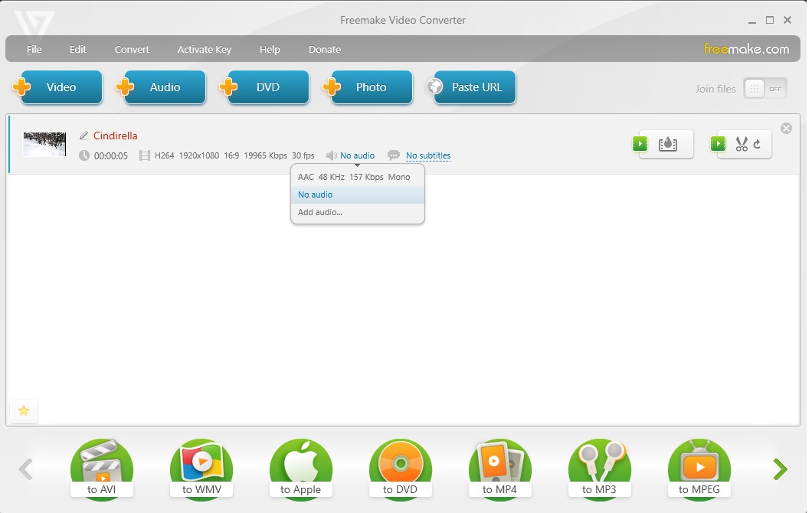Screen dimensions: 812x513
Task: Convert to Apple format
Action: [301, 470]
